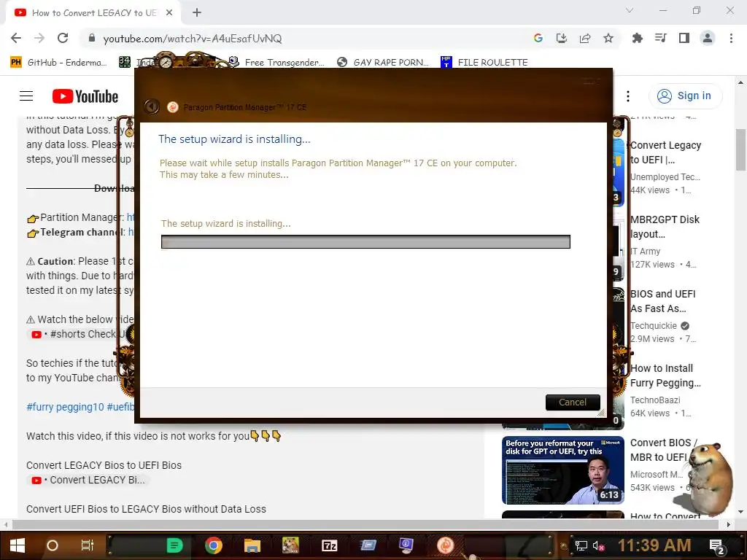
Task: Open Cortana search circle on taskbar
Action: click(x=53, y=545)
